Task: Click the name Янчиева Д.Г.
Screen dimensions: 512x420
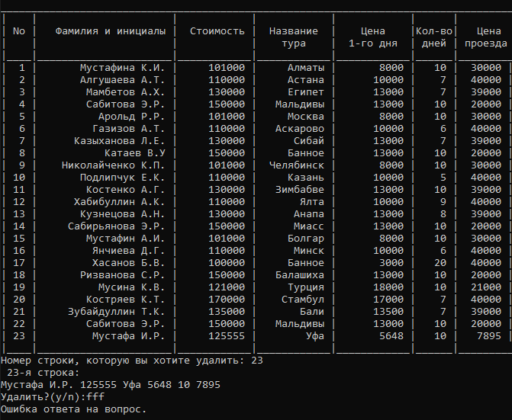Action: click(x=128, y=251)
